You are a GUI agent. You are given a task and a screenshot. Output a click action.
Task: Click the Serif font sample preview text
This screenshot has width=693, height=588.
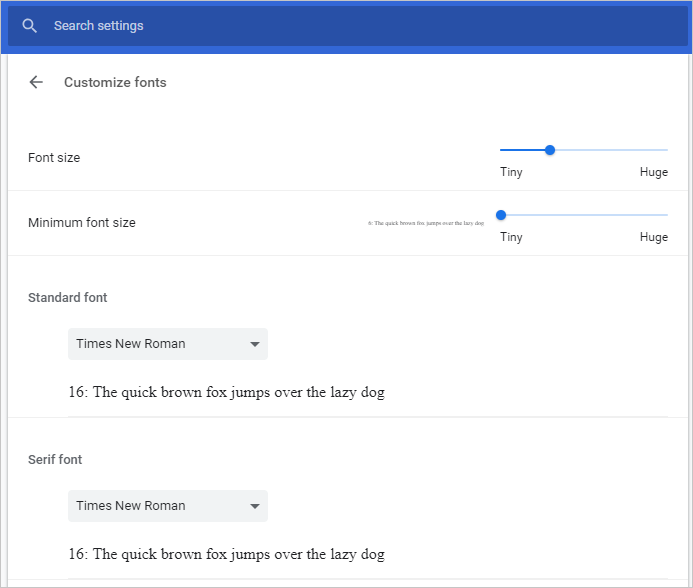226,555
